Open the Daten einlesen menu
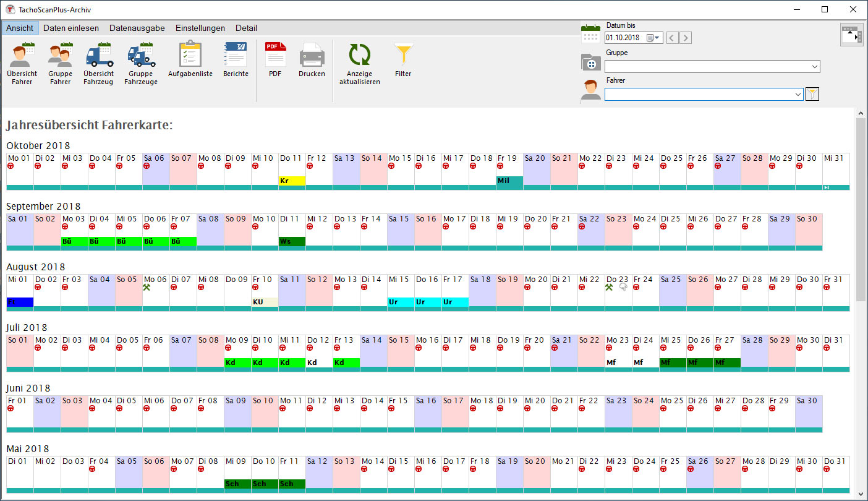This screenshot has height=501, width=868. click(71, 28)
